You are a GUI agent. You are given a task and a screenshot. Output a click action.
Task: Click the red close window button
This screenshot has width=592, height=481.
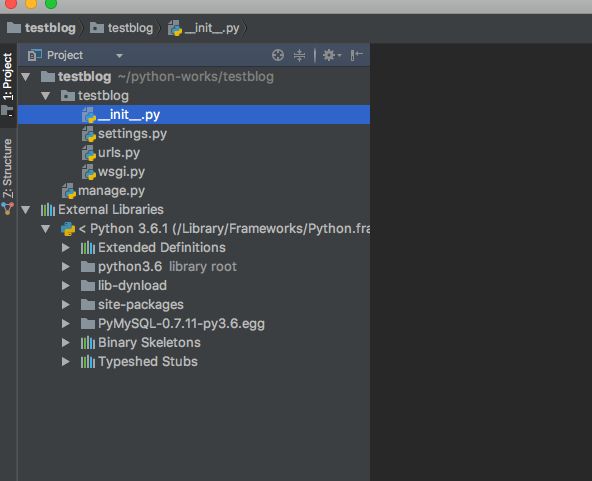tap(11, 3)
